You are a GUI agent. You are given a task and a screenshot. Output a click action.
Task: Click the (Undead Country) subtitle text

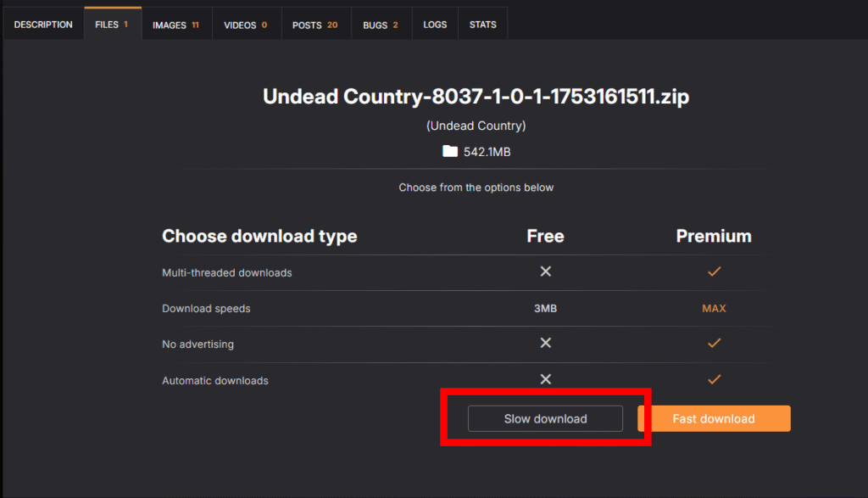[x=476, y=126]
